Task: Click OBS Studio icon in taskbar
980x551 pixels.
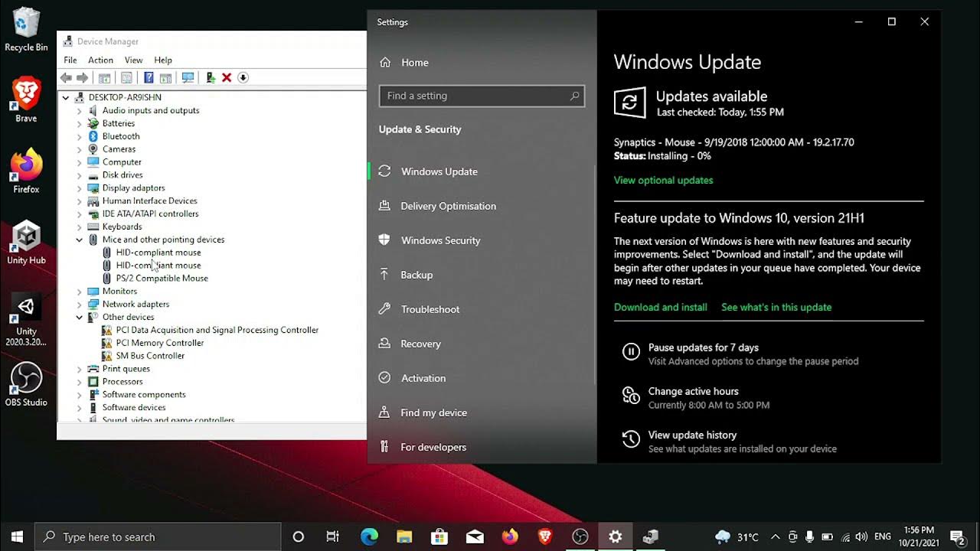Action: pyautogui.click(x=580, y=536)
